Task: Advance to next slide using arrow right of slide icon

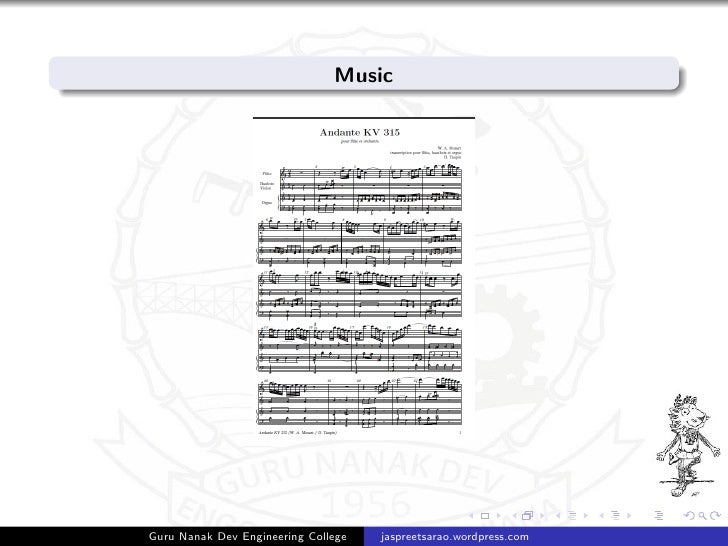Action: tap(499, 515)
